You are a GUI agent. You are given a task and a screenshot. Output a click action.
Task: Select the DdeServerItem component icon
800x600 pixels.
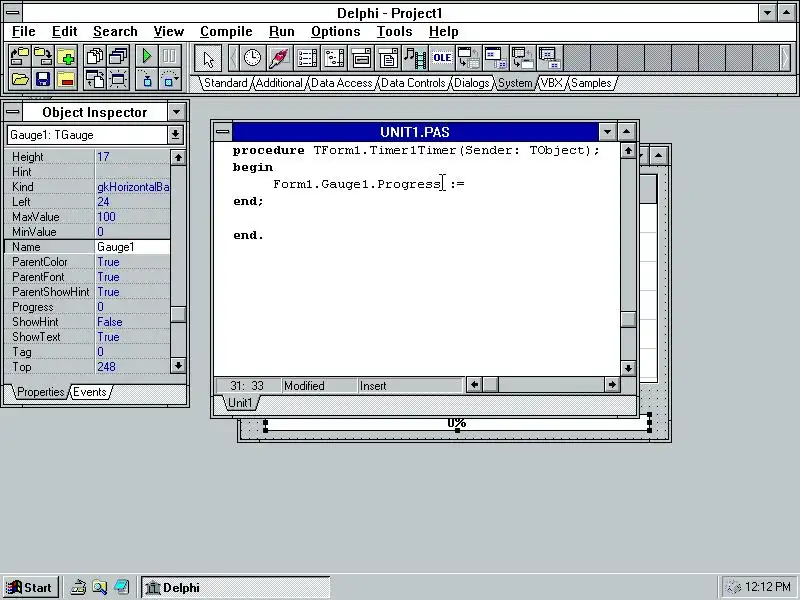pyautogui.click(x=551, y=58)
